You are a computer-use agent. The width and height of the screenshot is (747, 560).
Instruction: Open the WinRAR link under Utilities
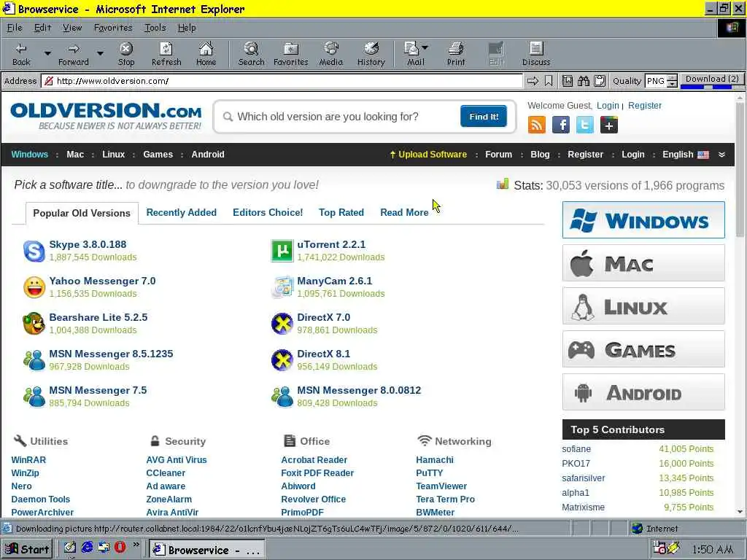(28, 459)
